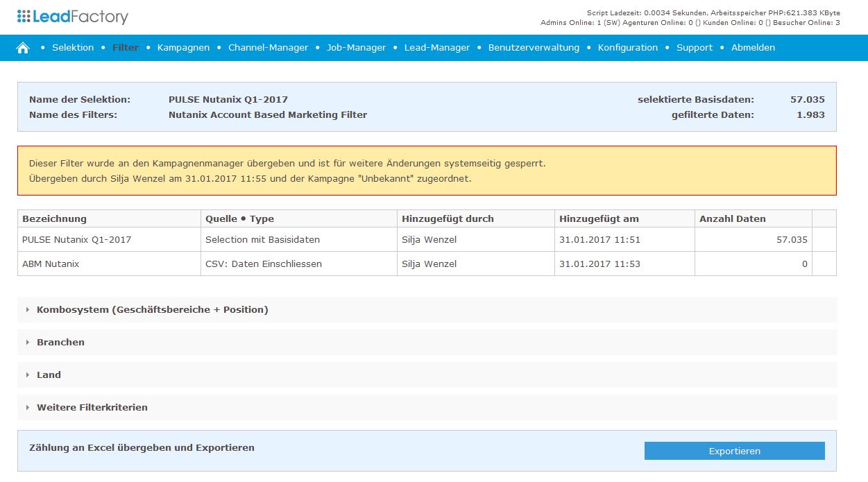Select the ABM Nutanix table row name
Screen dimensions: 868x482
click(x=51, y=264)
